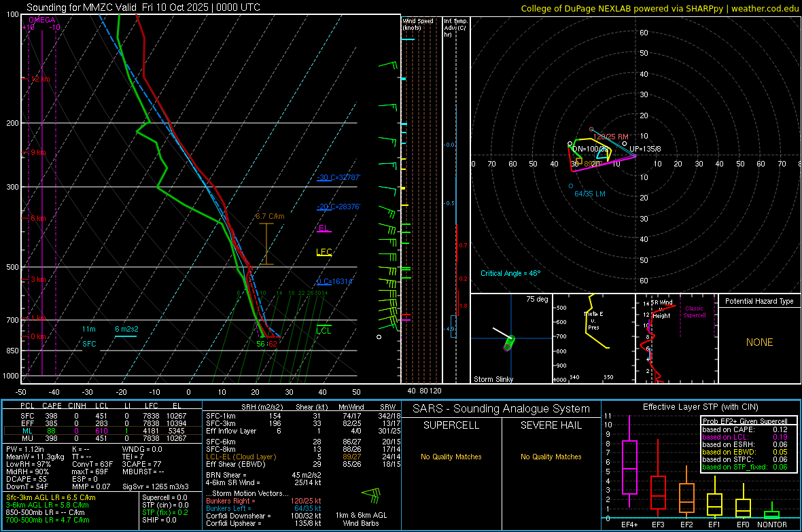Screen dimensions: 802x532
Task: Click the DCAPE = 55 value
Action: click(x=27, y=479)
